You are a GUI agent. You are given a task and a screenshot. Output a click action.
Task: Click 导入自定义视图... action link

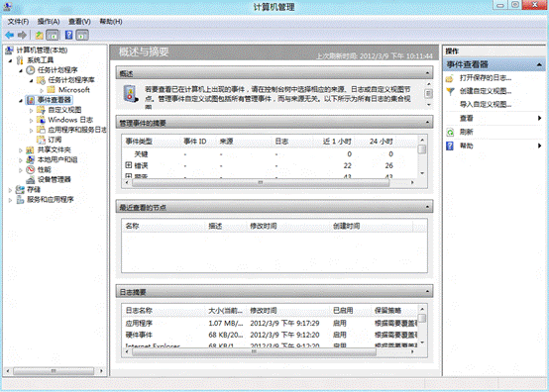(x=486, y=105)
